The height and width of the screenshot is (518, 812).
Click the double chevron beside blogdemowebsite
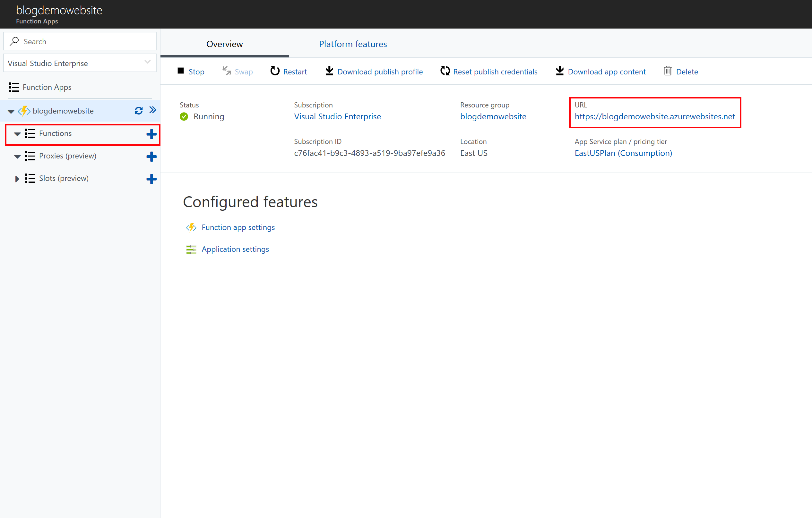(x=153, y=110)
